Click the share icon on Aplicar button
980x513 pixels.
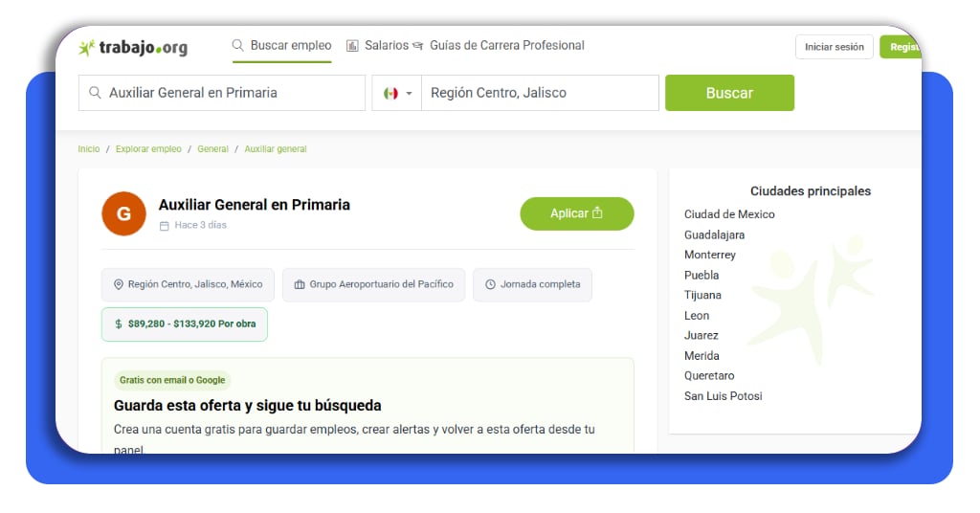point(597,212)
